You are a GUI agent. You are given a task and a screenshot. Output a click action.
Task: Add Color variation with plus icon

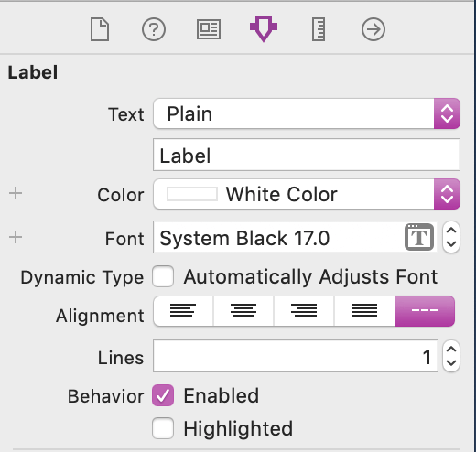coord(16,193)
